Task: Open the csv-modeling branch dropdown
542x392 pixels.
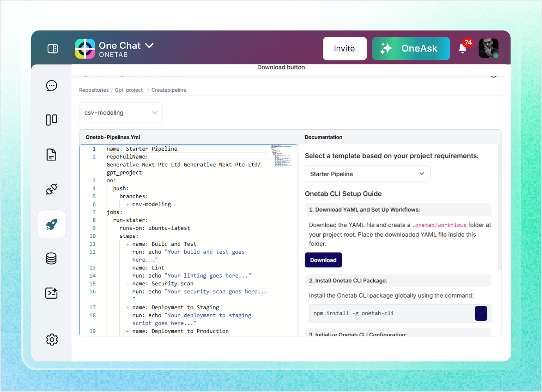Action: click(121, 112)
